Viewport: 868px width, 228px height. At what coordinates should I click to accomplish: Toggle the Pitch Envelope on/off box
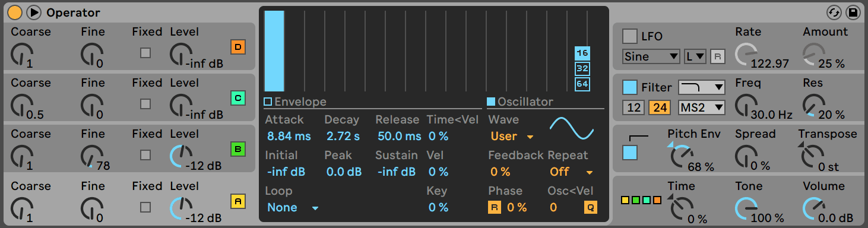(629, 153)
